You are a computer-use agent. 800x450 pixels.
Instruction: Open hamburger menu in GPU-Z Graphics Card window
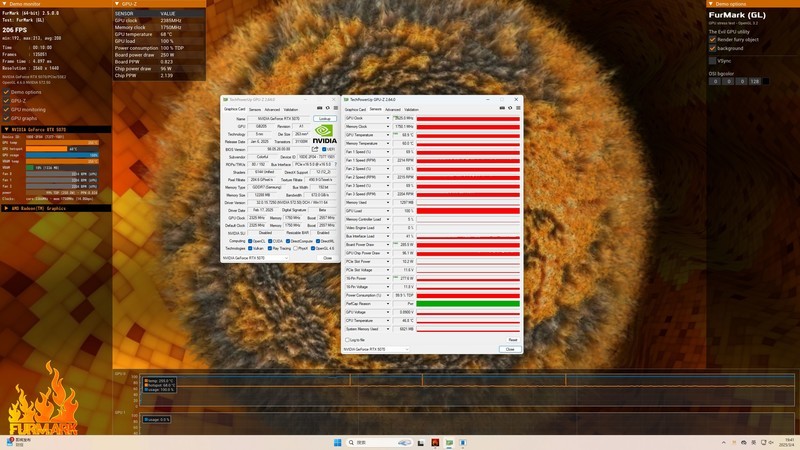click(x=336, y=108)
